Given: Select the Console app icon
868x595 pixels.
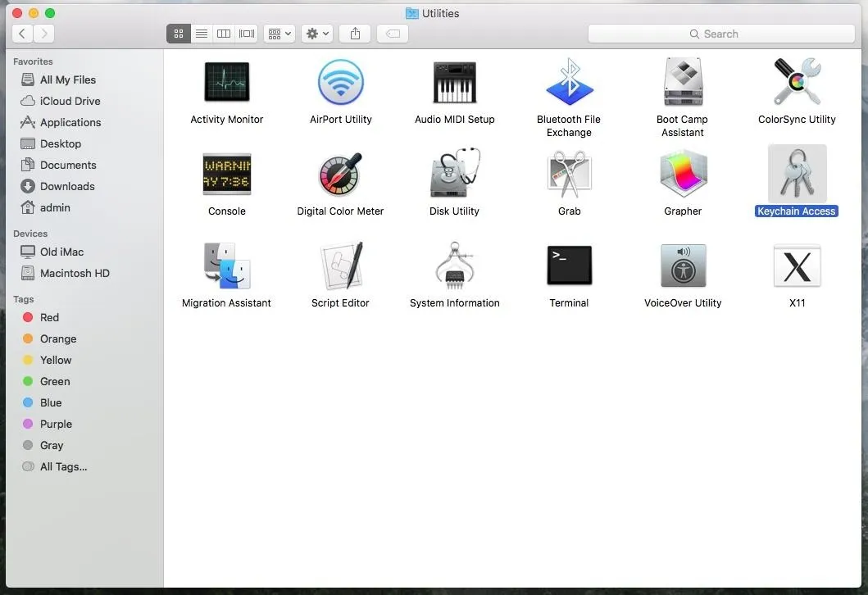Looking at the screenshot, I should coord(226,174).
